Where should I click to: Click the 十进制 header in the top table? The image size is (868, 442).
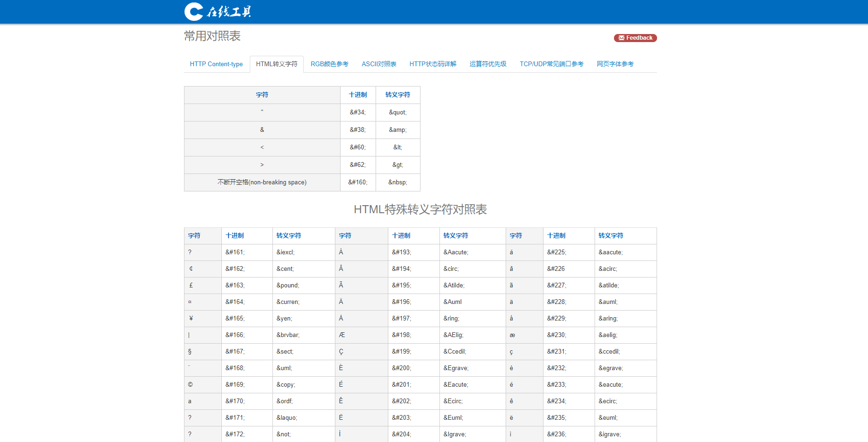tap(358, 95)
